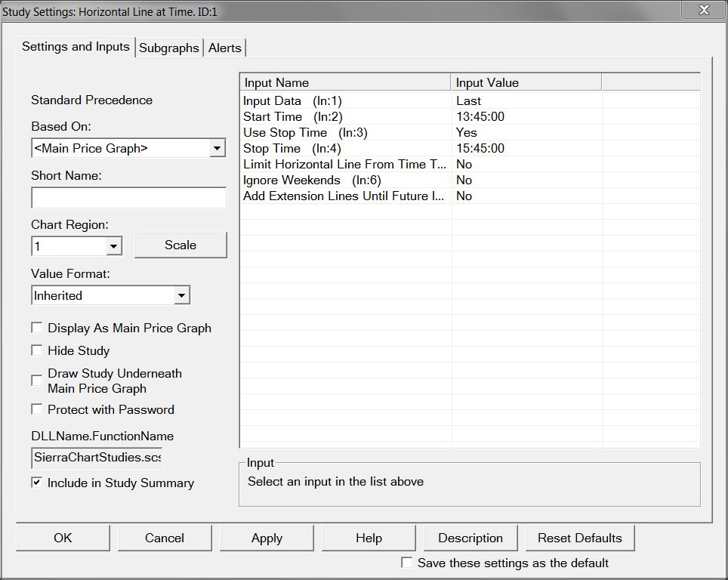Viewport: 728px width, 580px height.
Task: Click inside the Short Name text field
Action: [128, 198]
